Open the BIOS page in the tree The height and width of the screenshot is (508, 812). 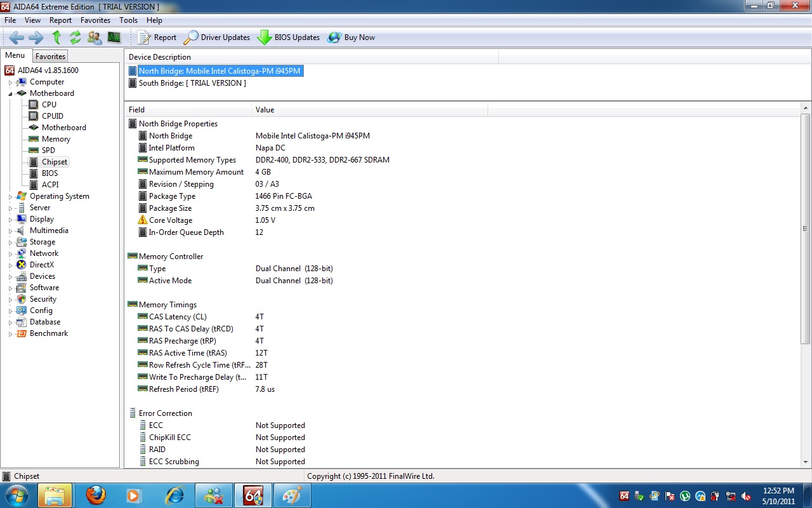click(x=49, y=173)
